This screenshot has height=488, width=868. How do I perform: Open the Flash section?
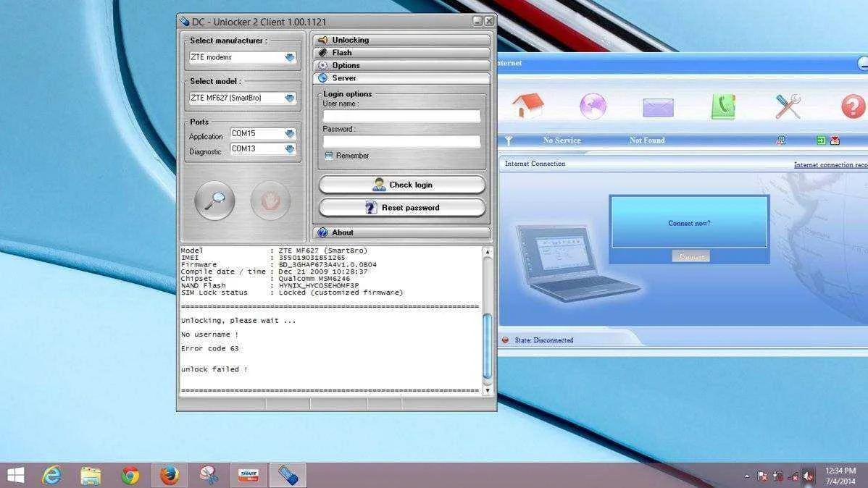click(x=401, y=53)
